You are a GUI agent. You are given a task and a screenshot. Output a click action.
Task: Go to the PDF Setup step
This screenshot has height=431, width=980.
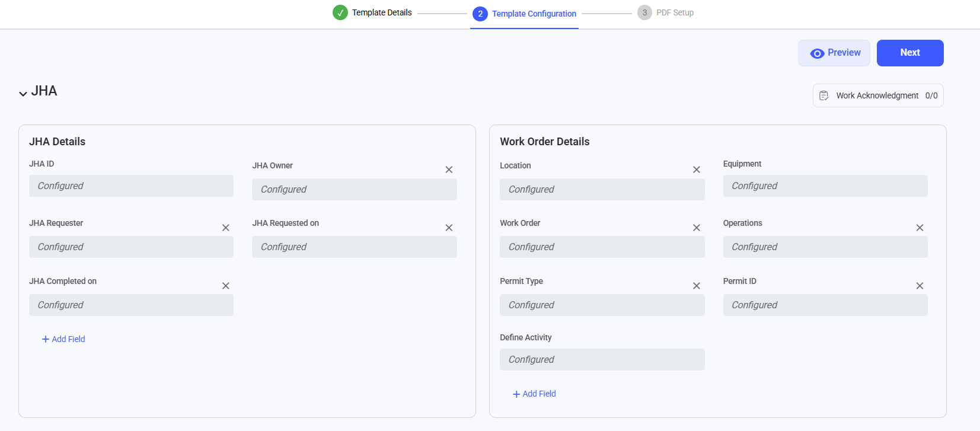pyautogui.click(x=666, y=12)
